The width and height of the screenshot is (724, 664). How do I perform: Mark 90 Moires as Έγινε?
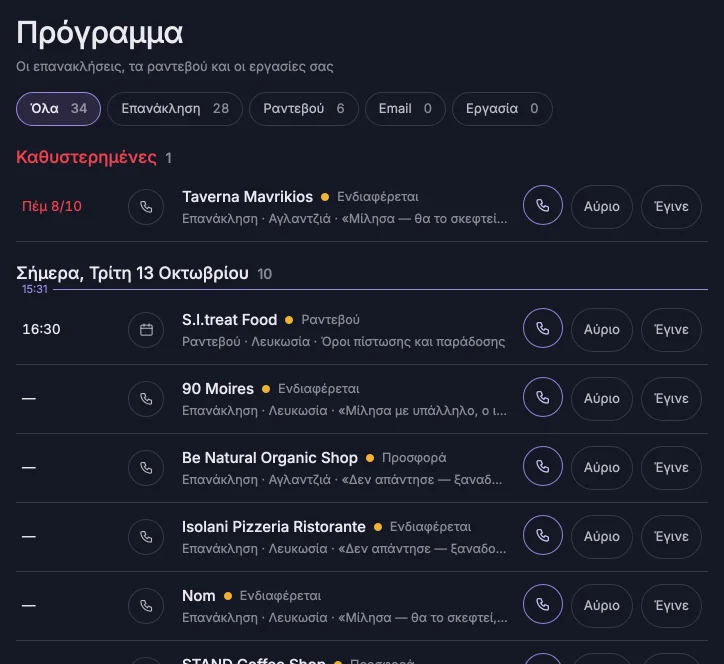(671, 398)
